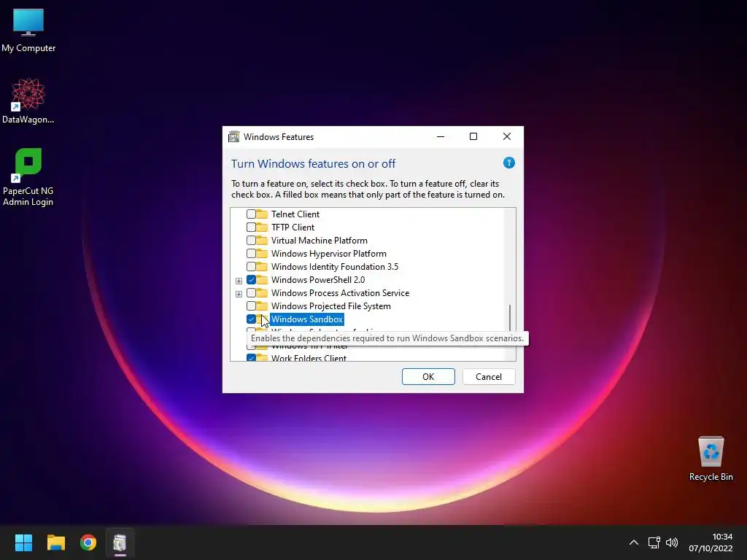747x560 pixels.
Task: Enable Virtual Machine Platform checkbox
Action: (251, 241)
